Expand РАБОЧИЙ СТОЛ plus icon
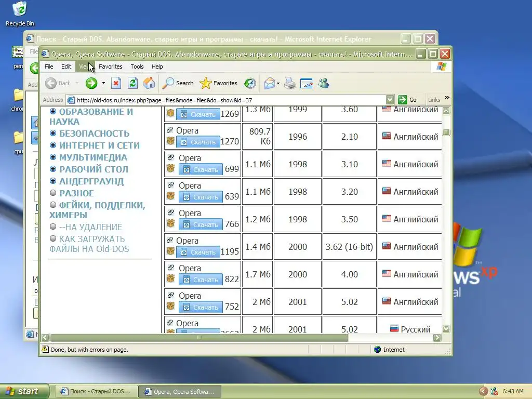532x399 pixels. tap(53, 169)
